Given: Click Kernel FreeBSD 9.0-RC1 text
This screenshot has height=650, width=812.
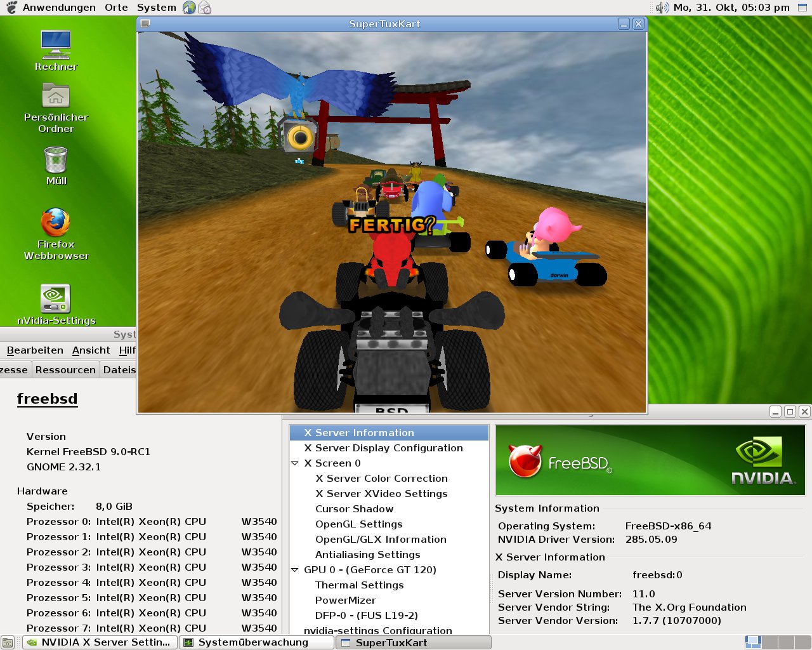Looking at the screenshot, I should pos(88,452).
